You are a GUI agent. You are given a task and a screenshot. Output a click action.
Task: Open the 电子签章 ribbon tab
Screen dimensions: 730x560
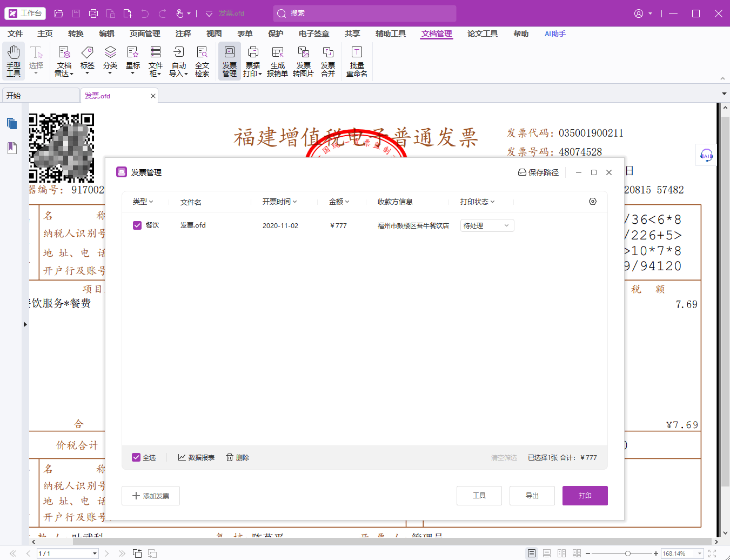314,34
